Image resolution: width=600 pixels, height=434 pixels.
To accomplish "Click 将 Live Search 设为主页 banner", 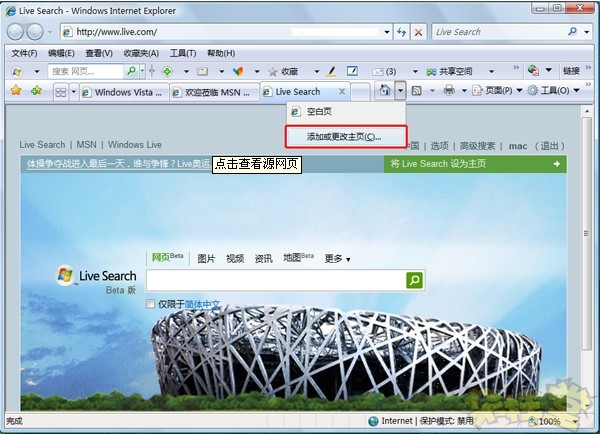I will pos(475,164).
